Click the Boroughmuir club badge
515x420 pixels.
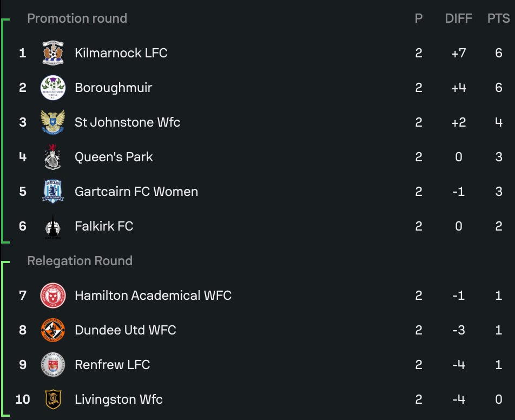tap(53, 88)
